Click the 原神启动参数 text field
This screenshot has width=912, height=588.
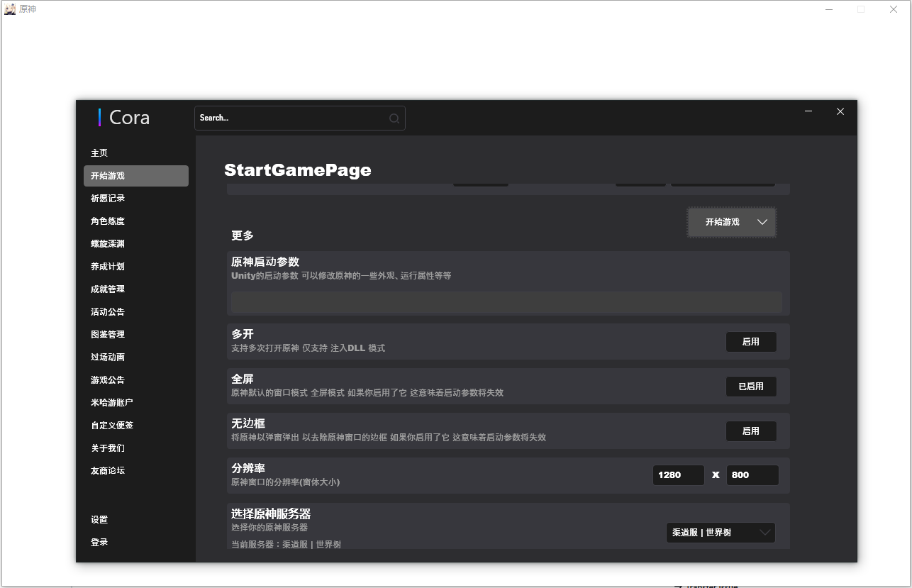click(506, 302)
